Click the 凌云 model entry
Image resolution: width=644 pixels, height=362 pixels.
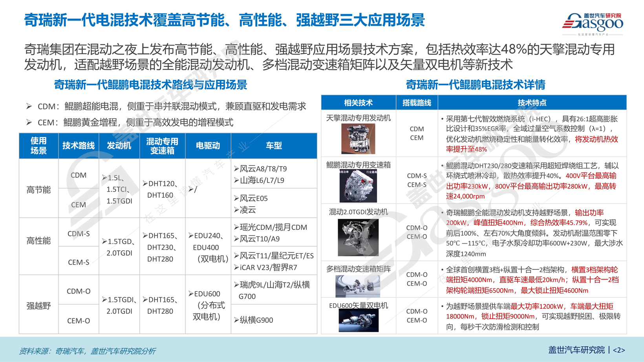coord(245,210)
